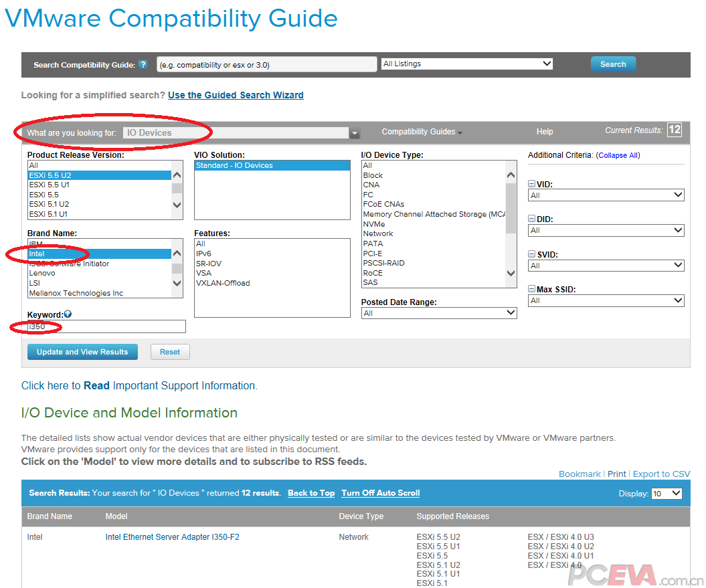This screenshot has height=588, width=706.
Task: Click scroll down arrow in I/O Device Type list
Action: [x=511, y=273]
